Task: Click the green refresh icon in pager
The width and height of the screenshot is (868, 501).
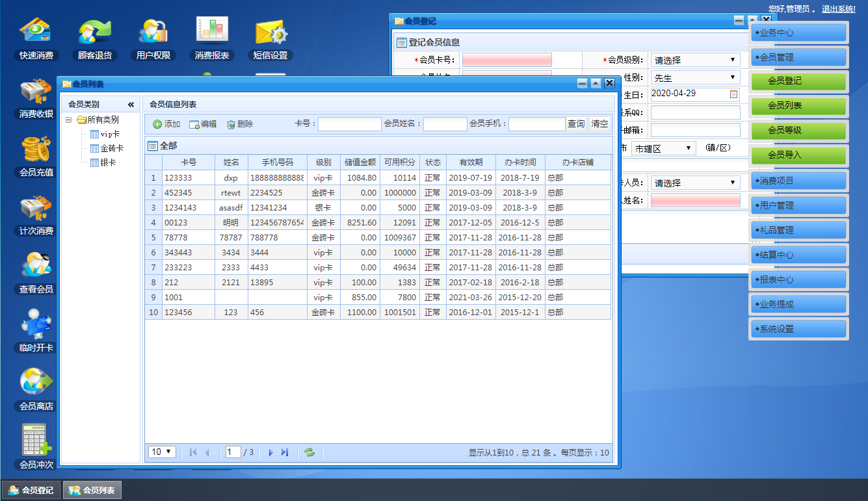Action: (309, 452)
